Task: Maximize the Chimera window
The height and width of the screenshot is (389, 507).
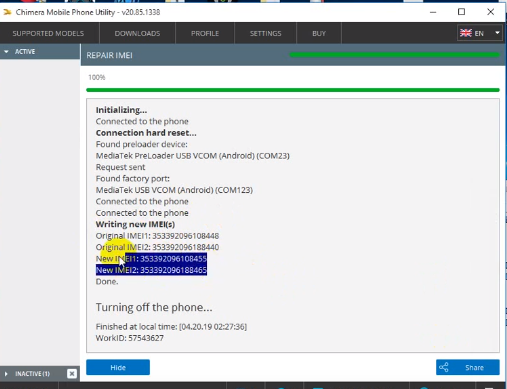Action: tap(461, 12)
